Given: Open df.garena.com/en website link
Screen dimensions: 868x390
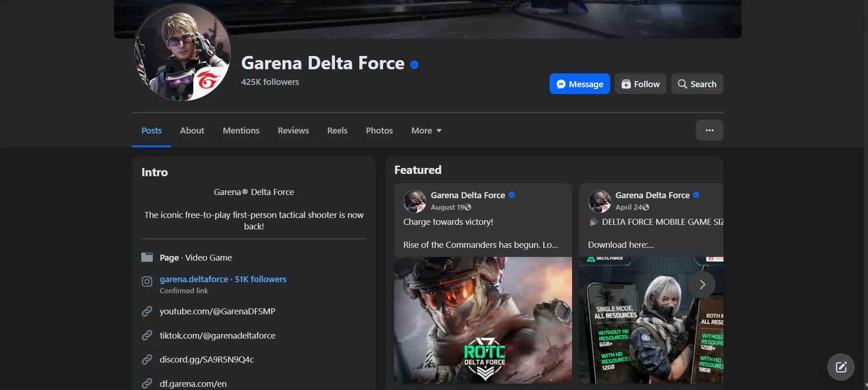Looking at the screenshot, I should coord(193,384).
